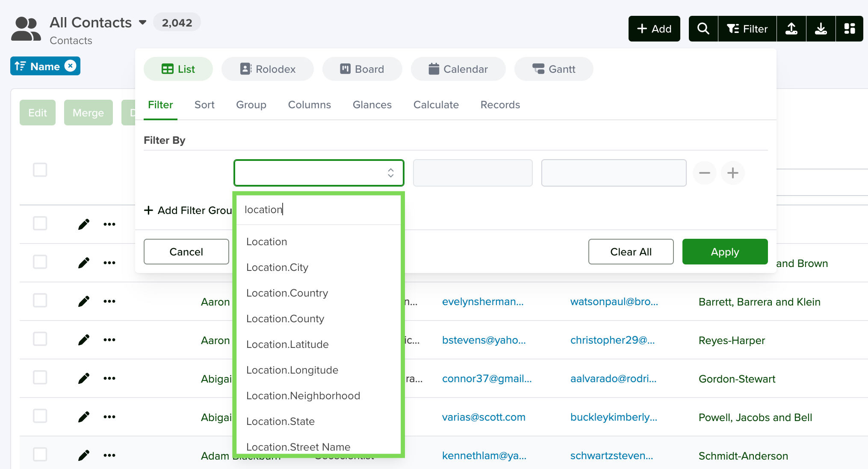Switch to the Calendar view
Screen dimensions: 868x469
tap(458, 69)
